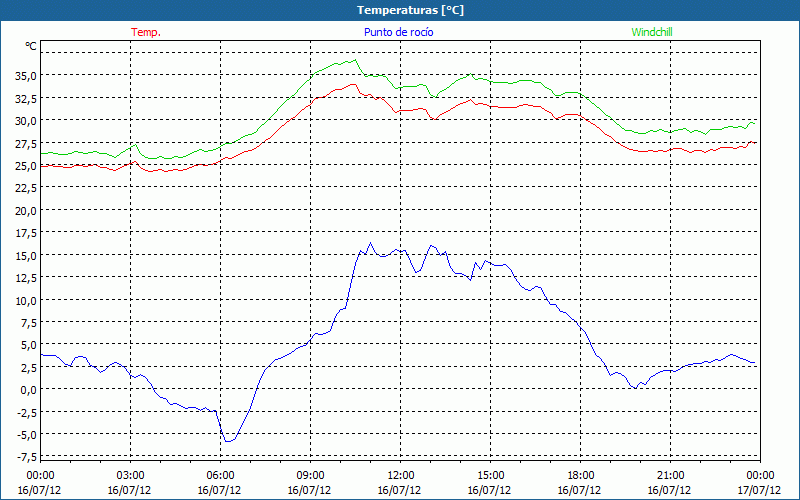
Task: Click the 12:00 time axis label
Action: tap(401, 476)
